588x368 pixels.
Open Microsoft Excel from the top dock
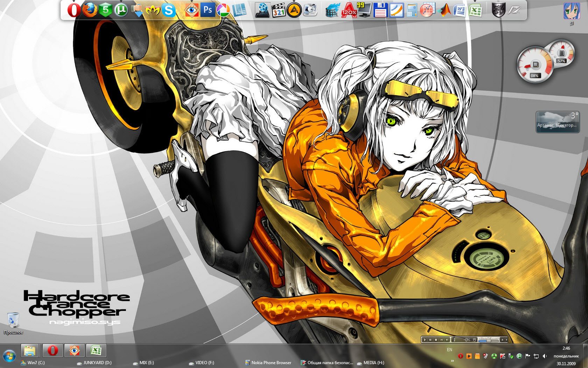[x=475, y=10]
